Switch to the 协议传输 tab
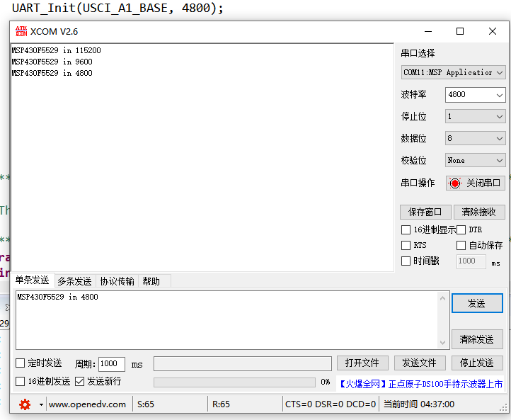The height and width of the screenshot is (420, 511). [x=117, y=281]
